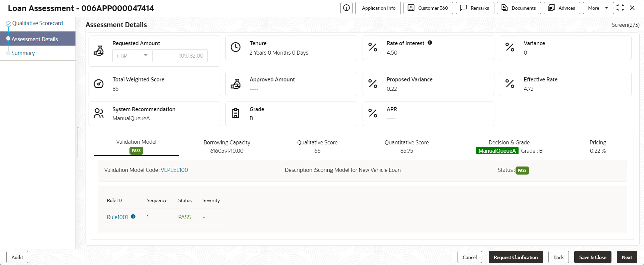
Task: Open the Documents panel
Action: click(x=519, y=8)
